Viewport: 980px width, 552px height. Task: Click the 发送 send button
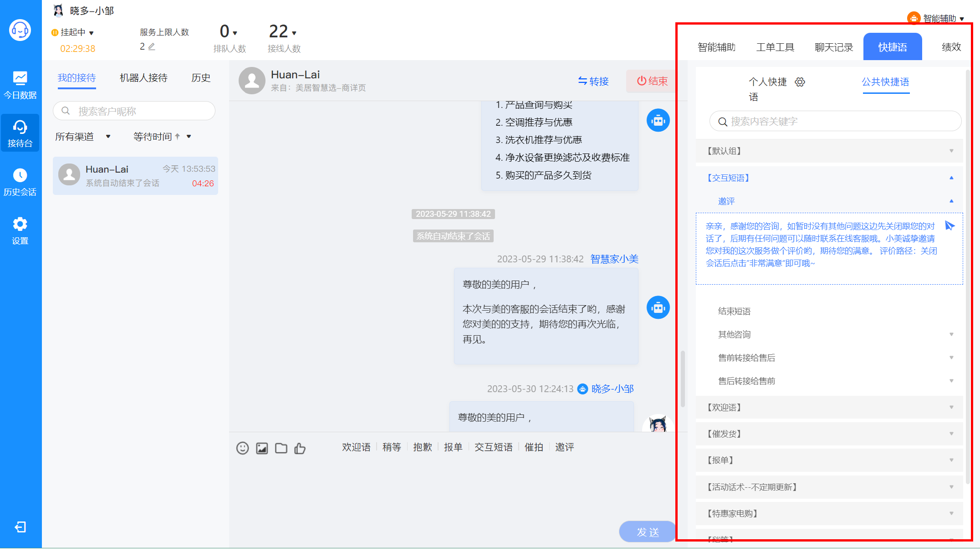(x=647, y=532)
